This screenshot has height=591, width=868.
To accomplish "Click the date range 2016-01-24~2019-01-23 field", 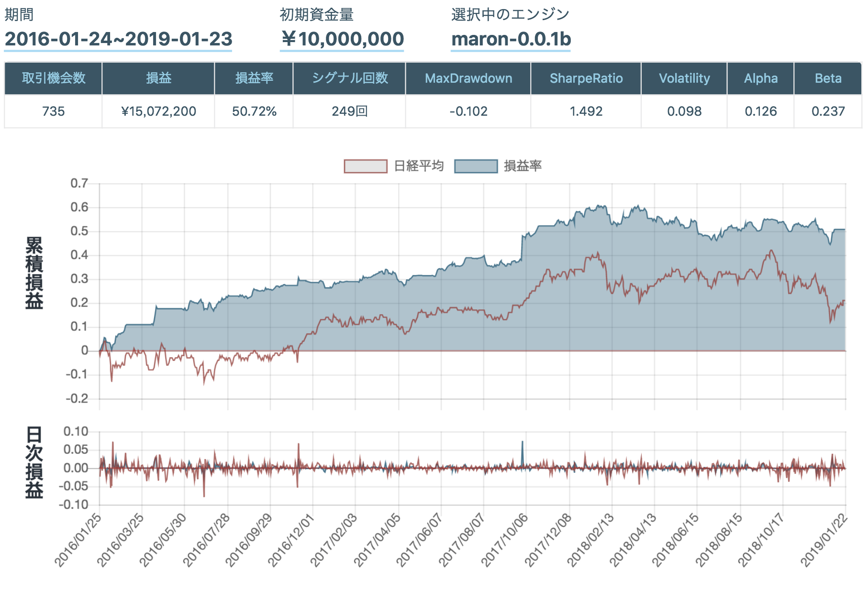I will pos(118,39).
